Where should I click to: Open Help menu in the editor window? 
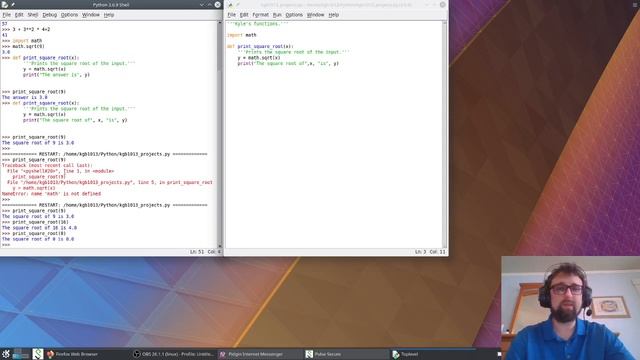(333, 15)
